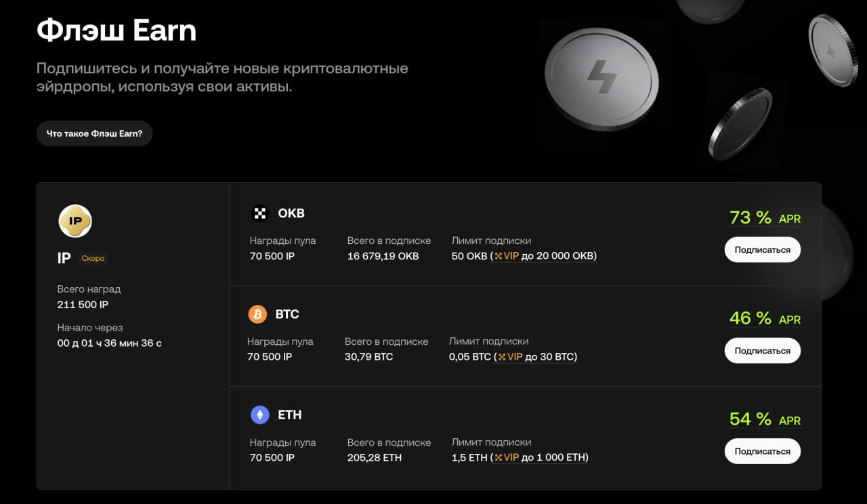
Task: Click the "Флэш Earn" page heading
Action: click(x=117, y=30)
